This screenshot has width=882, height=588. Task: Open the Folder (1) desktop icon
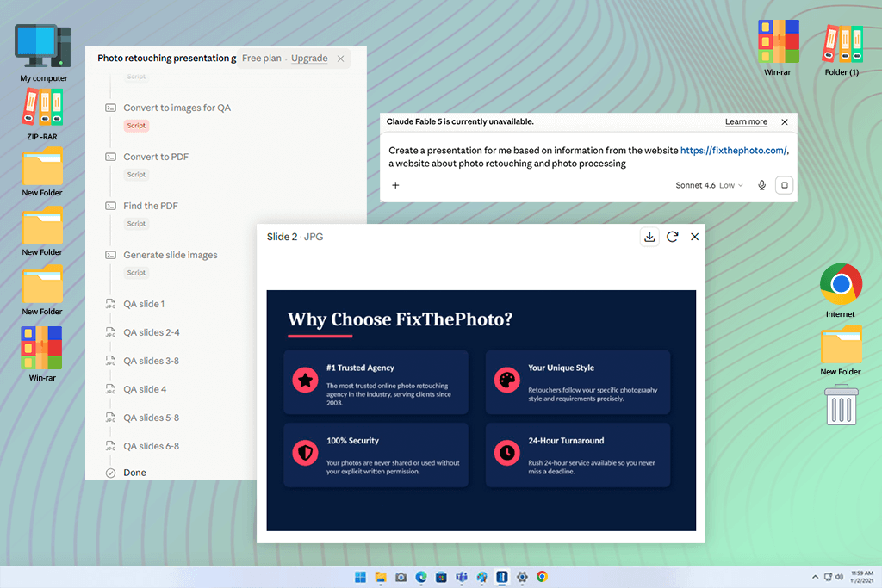click(842, 49)
